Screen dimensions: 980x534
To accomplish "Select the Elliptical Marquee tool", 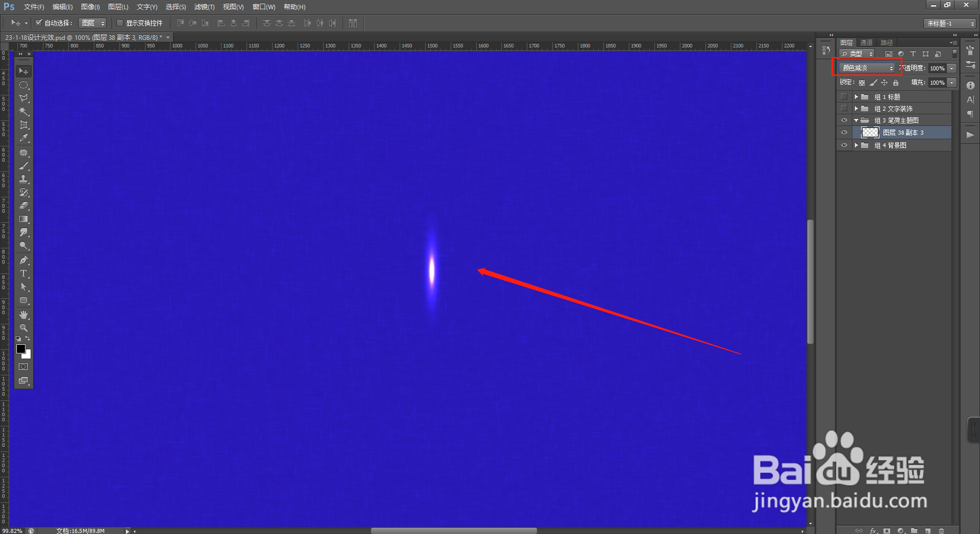I will [23, 85].
